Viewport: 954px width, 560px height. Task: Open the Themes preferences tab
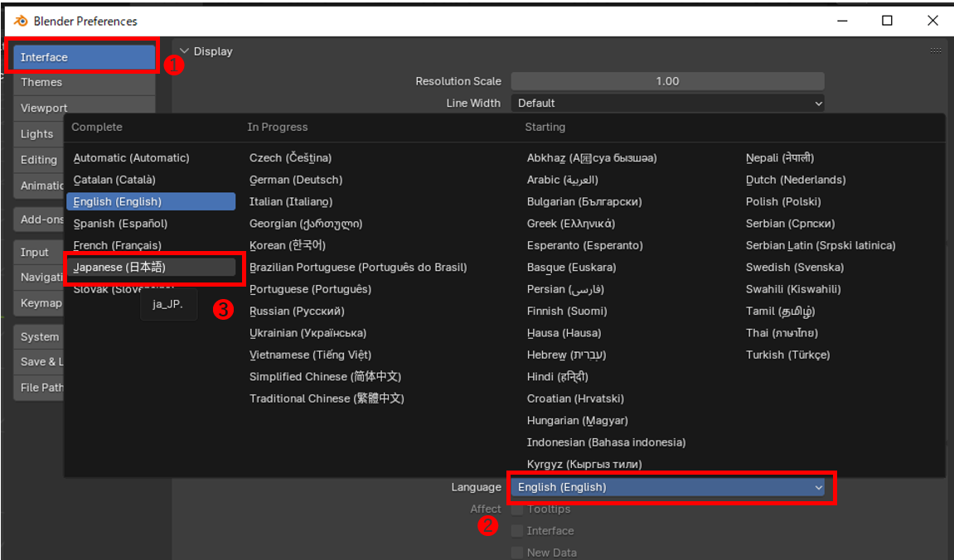click(84, 82)
